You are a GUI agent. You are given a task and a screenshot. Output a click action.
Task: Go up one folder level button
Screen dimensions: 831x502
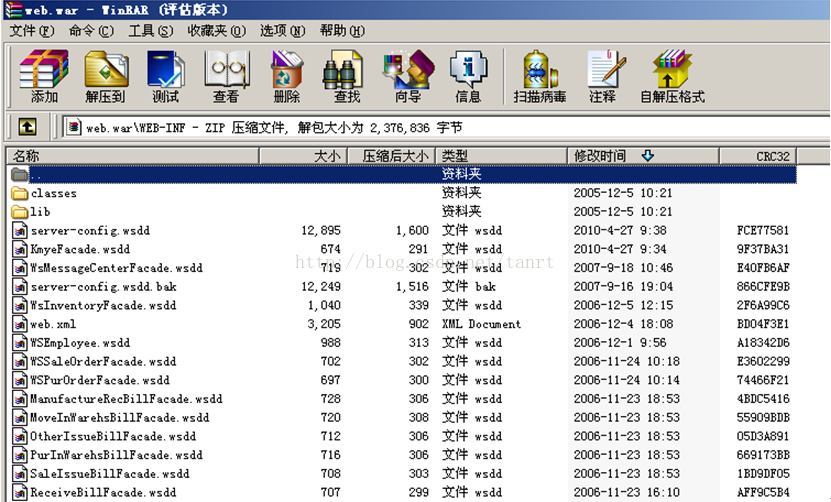[28, 127]
